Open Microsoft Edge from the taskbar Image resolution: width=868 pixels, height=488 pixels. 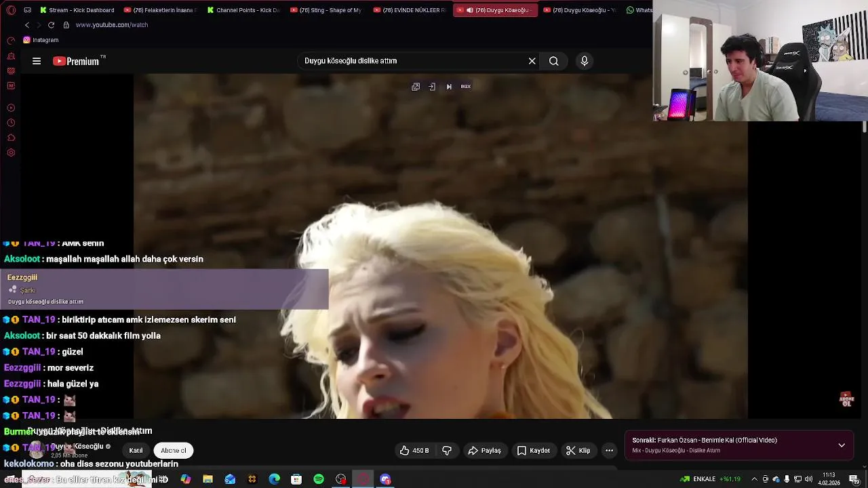[x=274, y=479]
